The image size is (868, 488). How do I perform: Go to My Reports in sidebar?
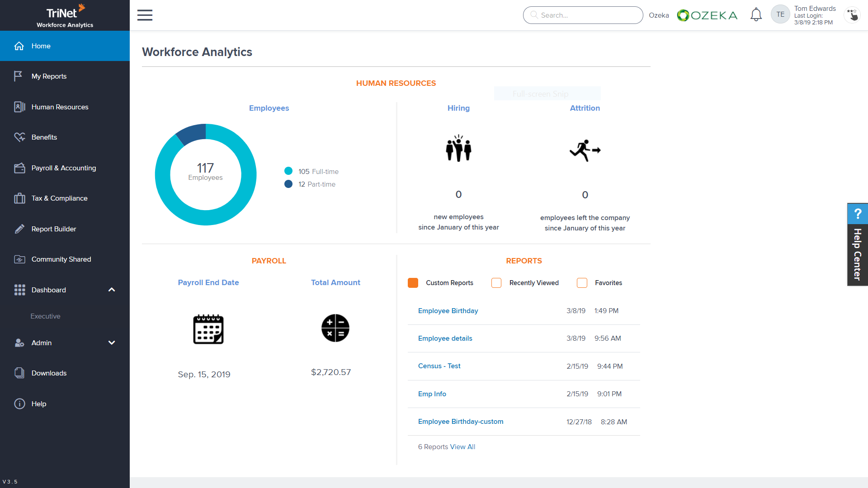(49, 76)
